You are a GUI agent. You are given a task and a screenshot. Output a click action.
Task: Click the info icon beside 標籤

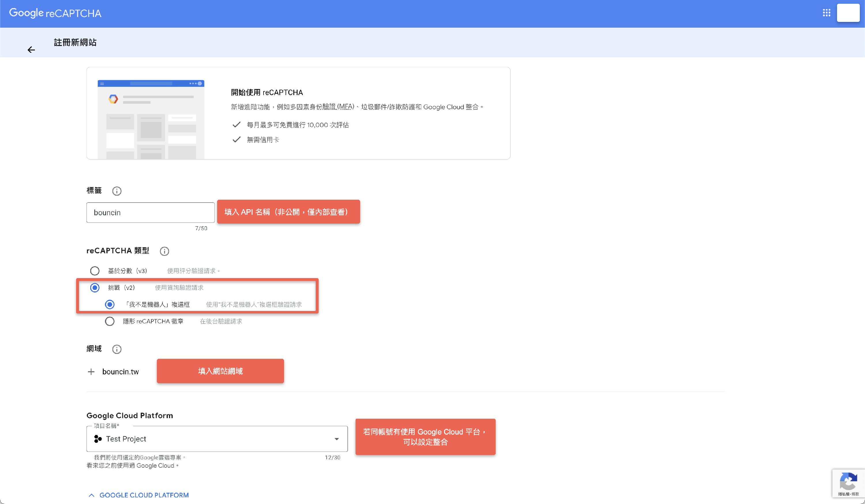tap(117, 191)
